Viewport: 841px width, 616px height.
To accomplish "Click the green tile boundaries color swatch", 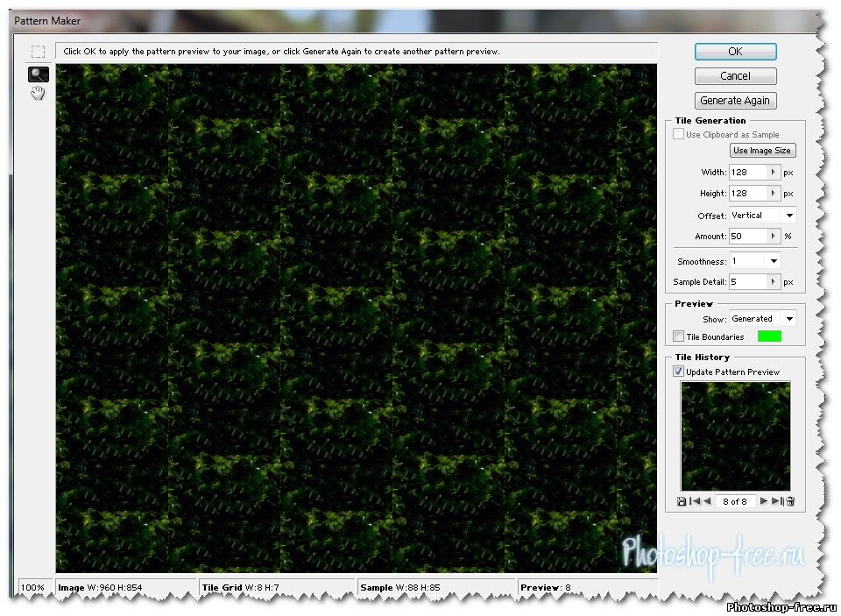I will pos(769,336).
